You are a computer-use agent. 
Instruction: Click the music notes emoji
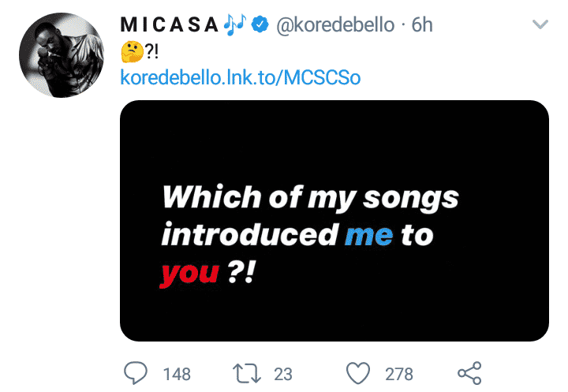(x=234, y=25)
